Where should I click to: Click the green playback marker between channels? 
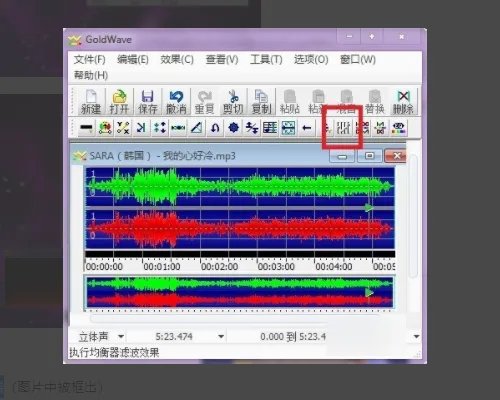tap(369, 208)
